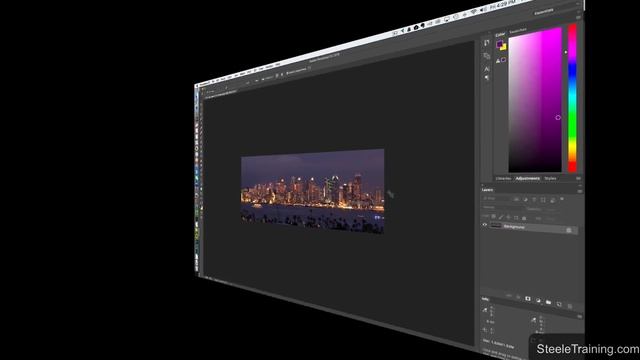Filter layers by shape layers icon
The width and height of the screenshot is (640, 360).
point(543,200)
